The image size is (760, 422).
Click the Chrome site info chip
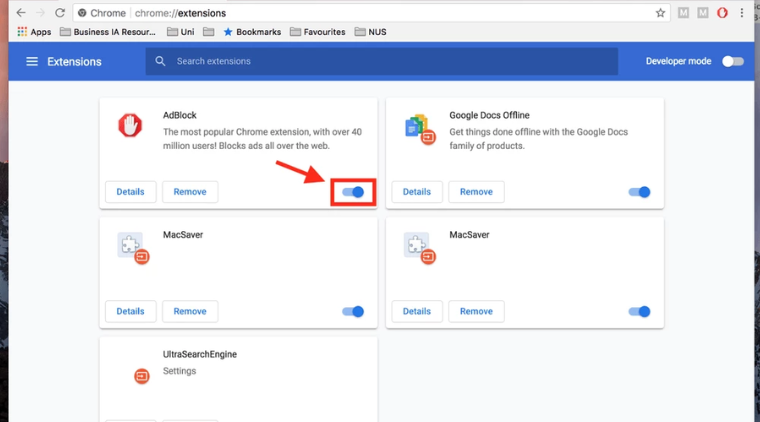point(102,13)
